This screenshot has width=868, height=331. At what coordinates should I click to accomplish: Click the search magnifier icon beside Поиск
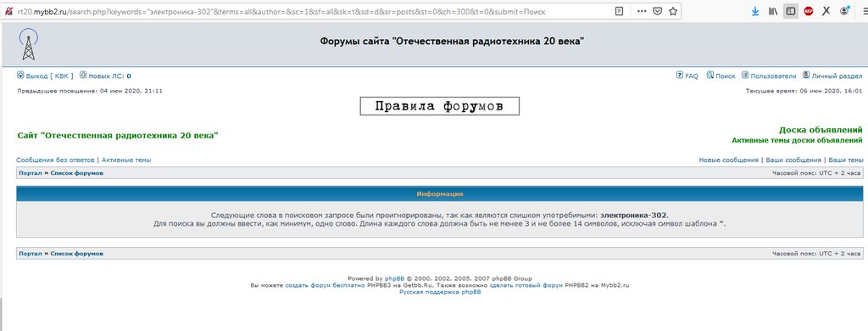click(710, 75)
